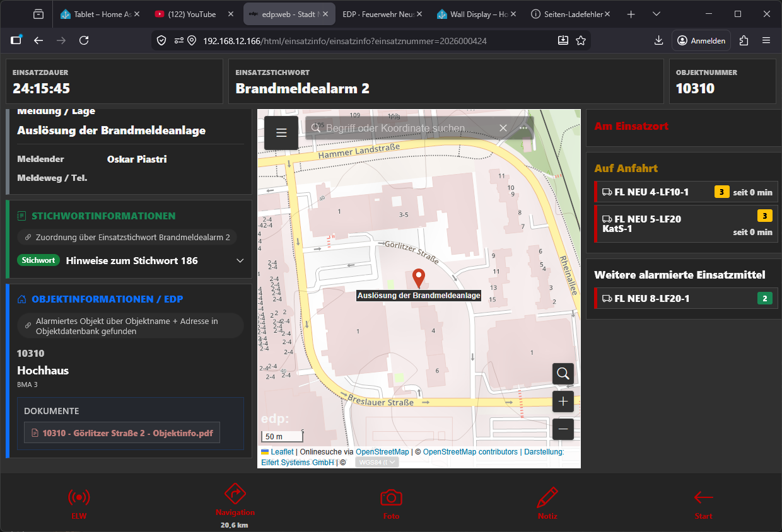Open the Foto camera icon

coord(391,498)
